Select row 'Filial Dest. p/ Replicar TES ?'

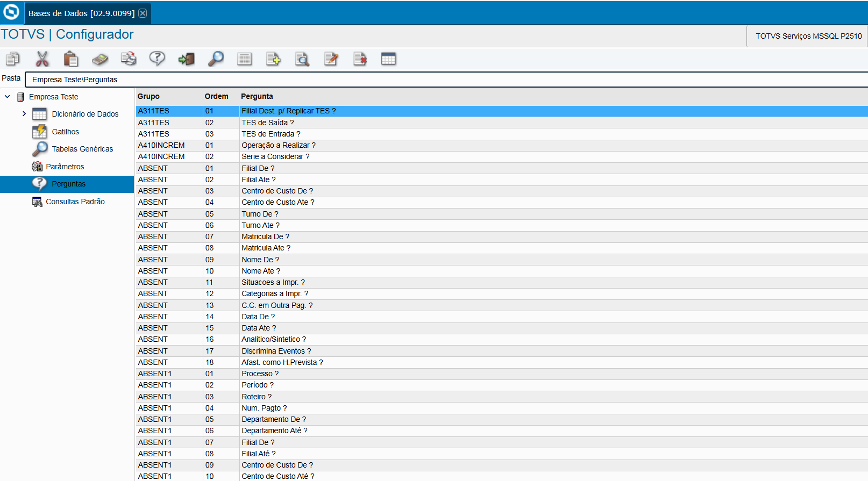click(501, 111)
